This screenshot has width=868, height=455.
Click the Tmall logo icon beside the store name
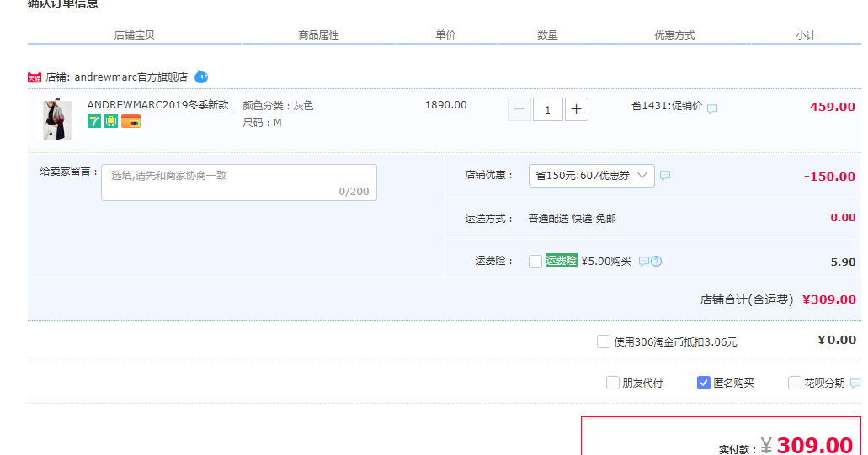pyautogui.click(x=35, y=77)
